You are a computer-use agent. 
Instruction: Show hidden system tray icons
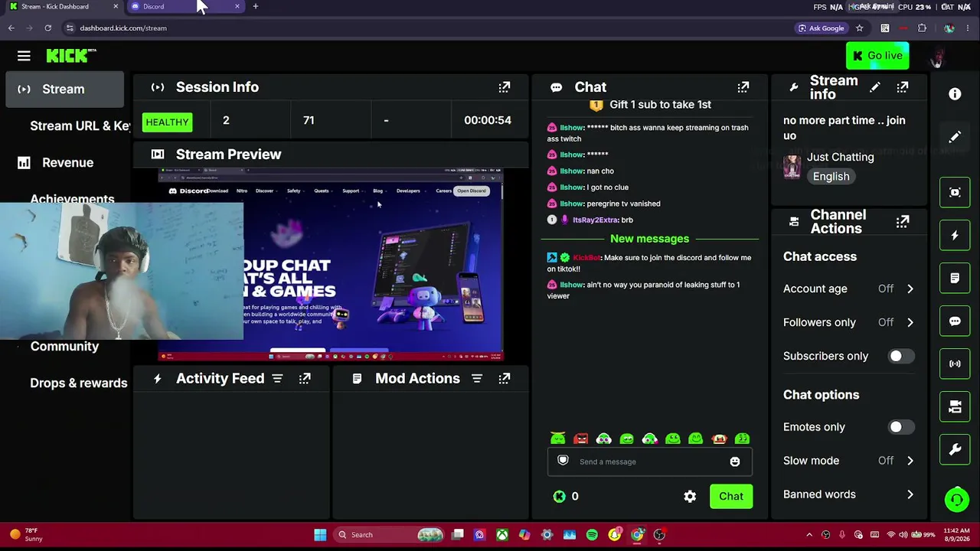point(809,535)
